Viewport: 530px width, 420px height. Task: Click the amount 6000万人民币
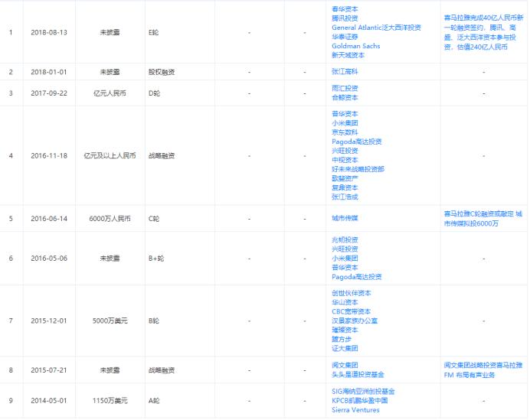click(x=110, y=219)
